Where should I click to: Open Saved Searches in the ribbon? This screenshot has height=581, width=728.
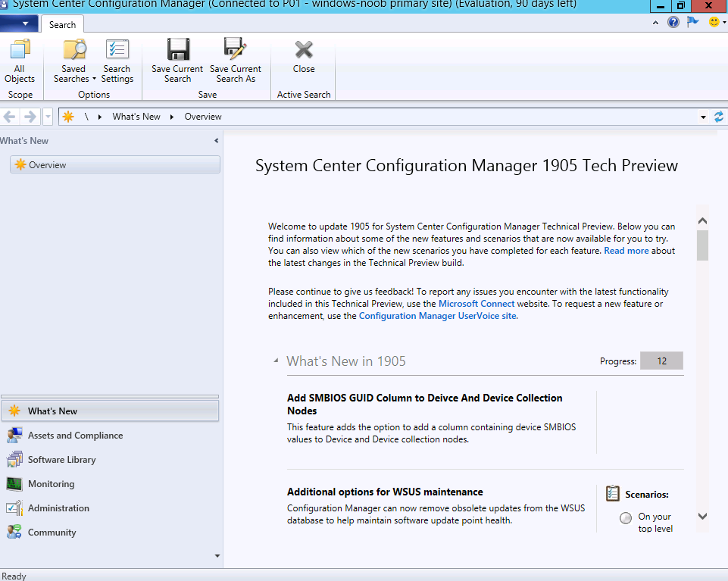pyautogui.click(x=74, y=61)
